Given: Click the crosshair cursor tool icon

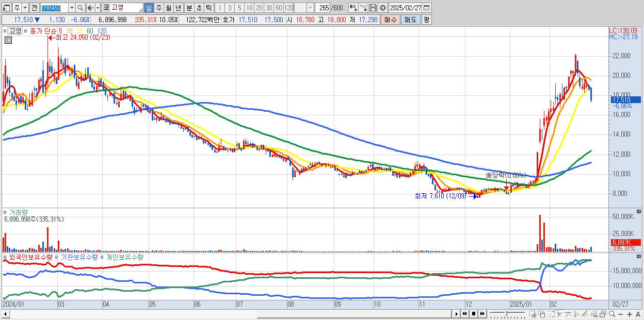Looking at the screenshot, I should [559, 314].
